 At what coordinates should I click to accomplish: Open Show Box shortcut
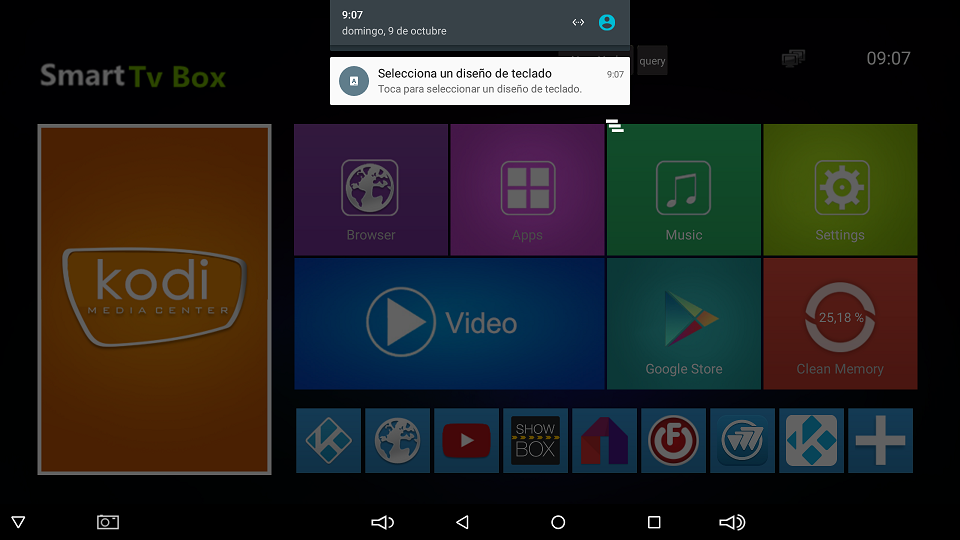[x=535, y=441]
